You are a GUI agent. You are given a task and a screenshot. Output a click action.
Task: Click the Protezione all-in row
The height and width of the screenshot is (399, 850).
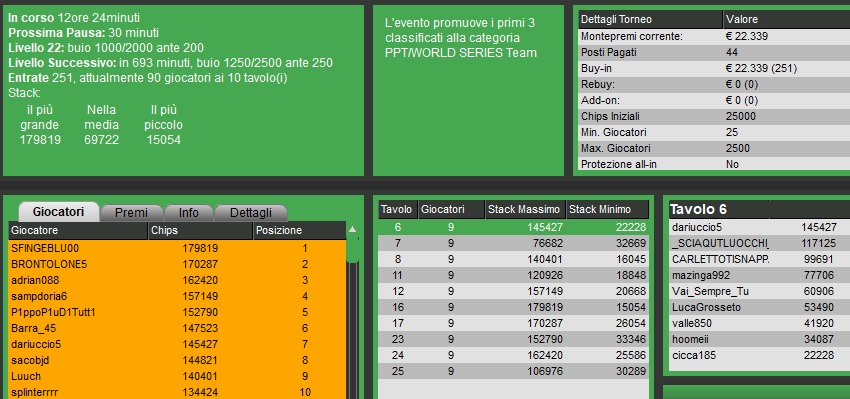coord(714,164)
